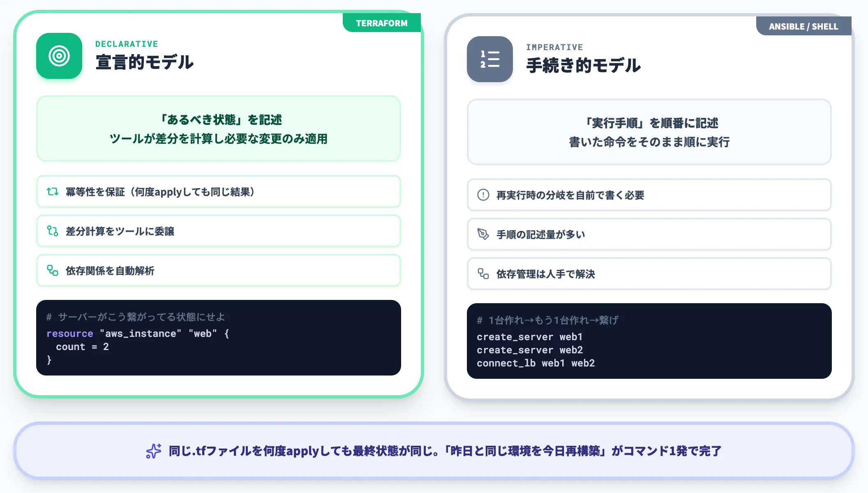The height and width of the screenshot is (493, 868).
Task: Click the linked squares icon beside 依存管理は人手で解決
Action: tap(483, 274)
